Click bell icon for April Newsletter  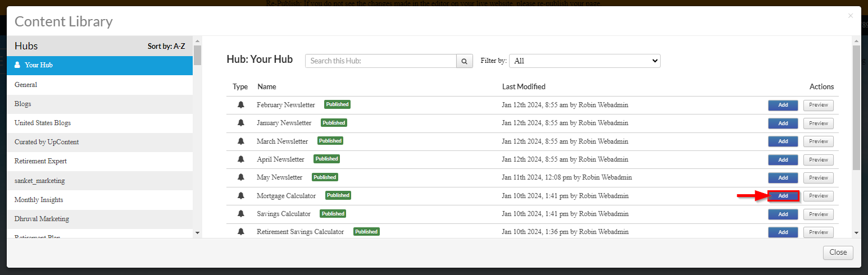tap(241, 159)
